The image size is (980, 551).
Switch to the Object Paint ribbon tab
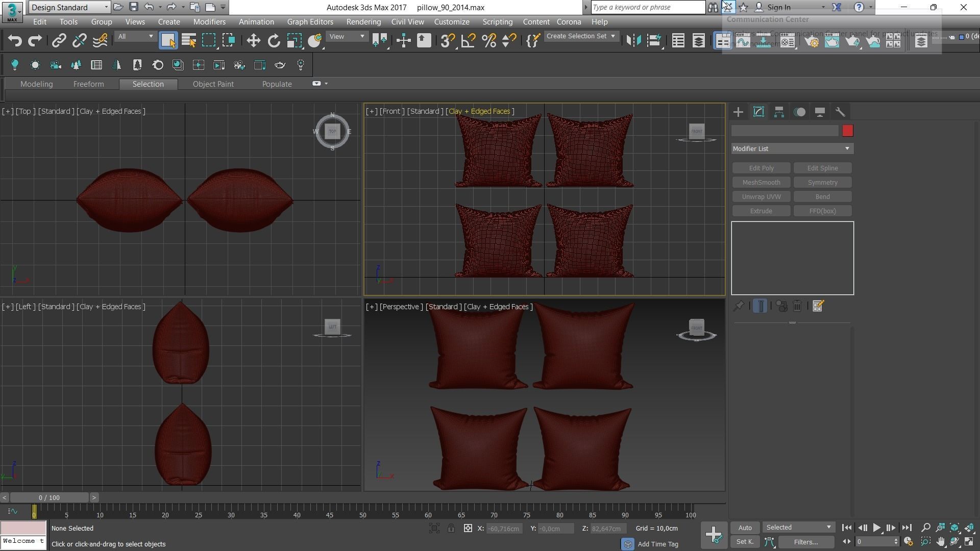tap(213, 84)
